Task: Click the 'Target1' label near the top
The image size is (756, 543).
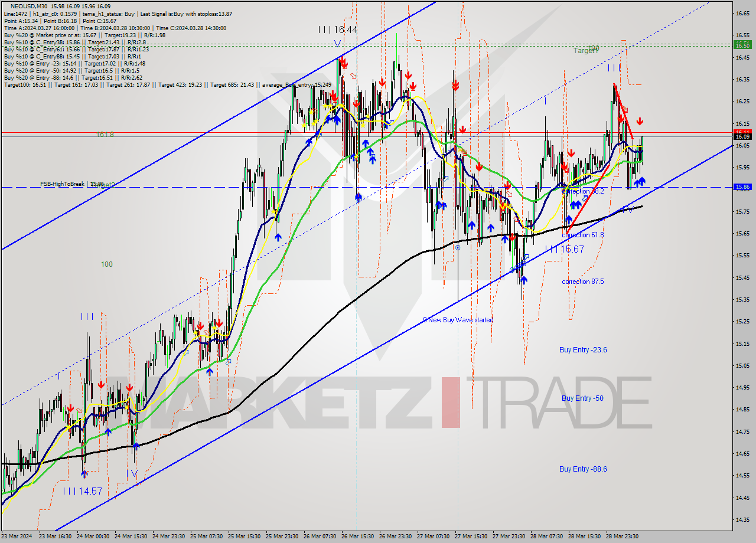Action: pos(585,51)
